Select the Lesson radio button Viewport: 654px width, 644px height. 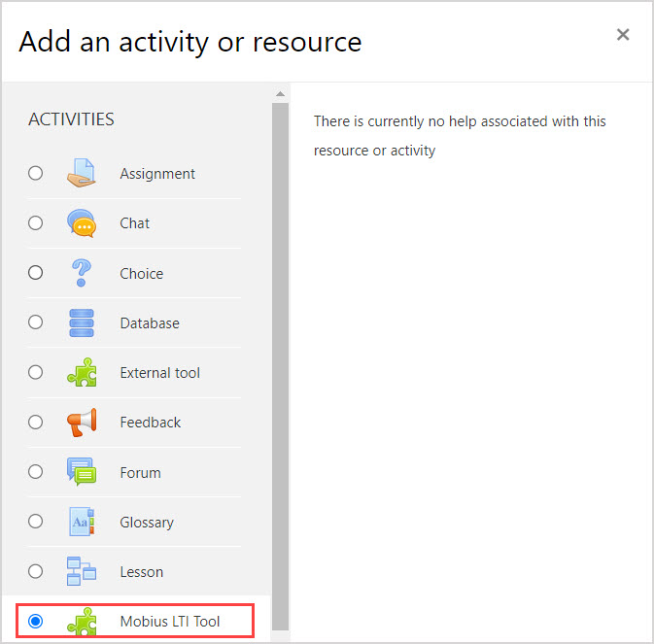35,571
